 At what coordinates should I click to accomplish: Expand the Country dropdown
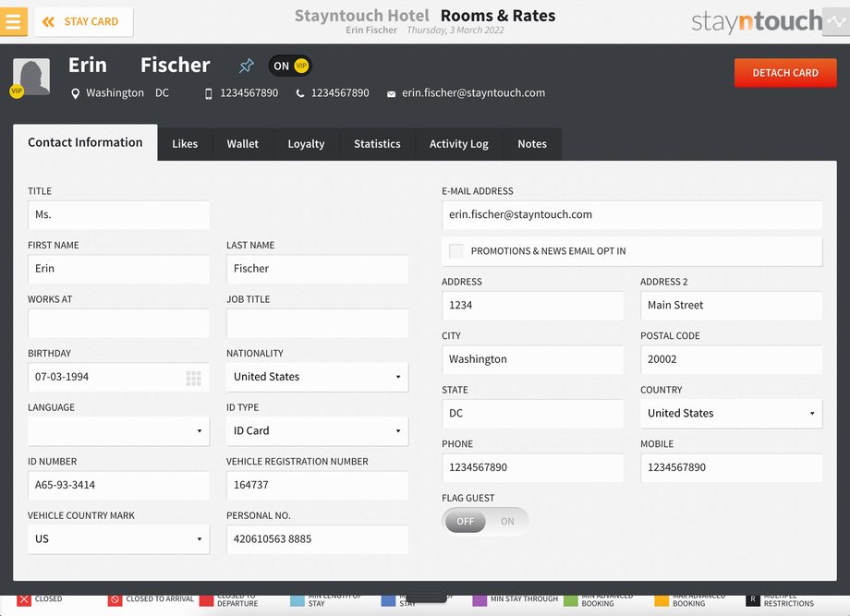click(732, 414)
